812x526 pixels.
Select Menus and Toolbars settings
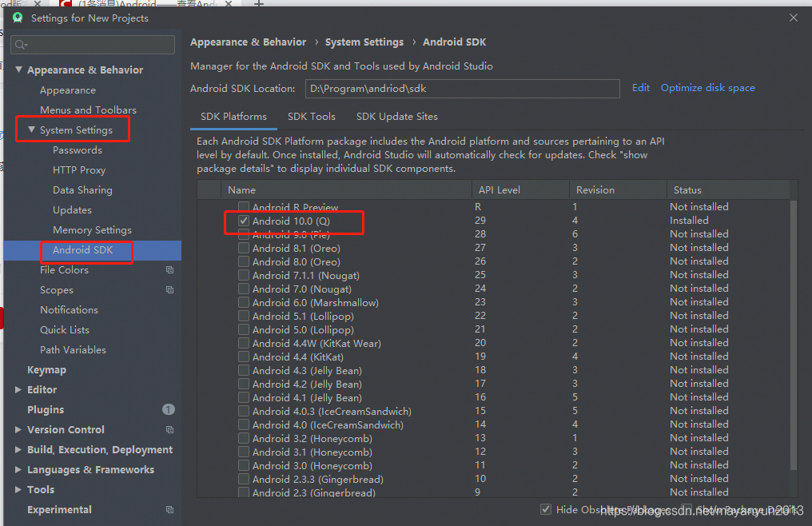88,110
